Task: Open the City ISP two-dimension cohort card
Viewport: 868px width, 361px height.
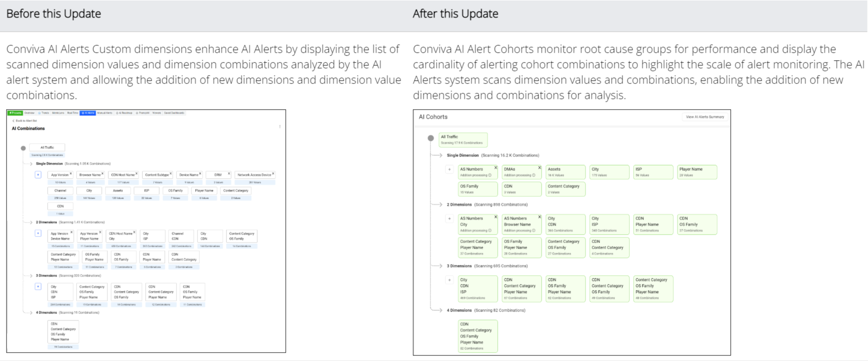Action: pyautogui.click(x=609, y=224)
